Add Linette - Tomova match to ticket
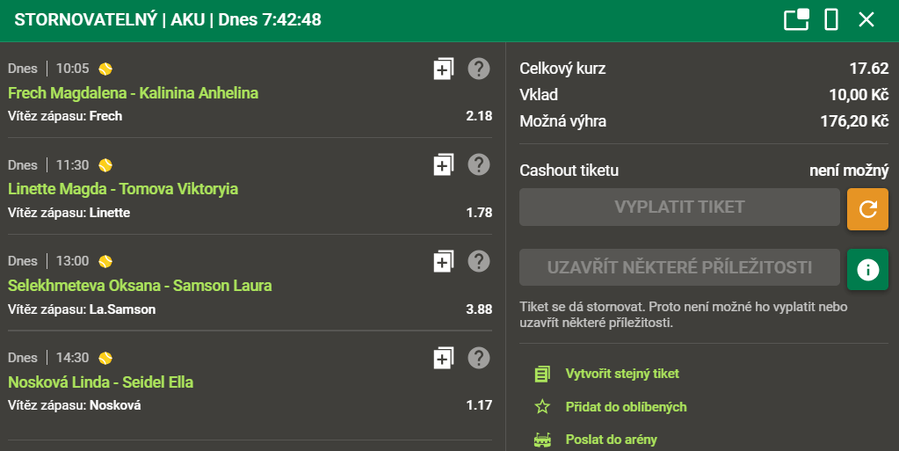 pyautogui.click(x=443, y=165)
